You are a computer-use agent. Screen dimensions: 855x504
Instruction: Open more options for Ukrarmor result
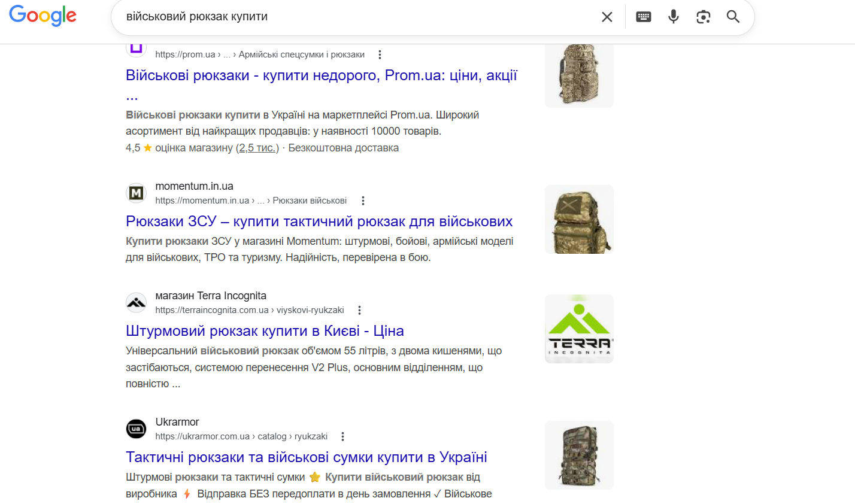342,436
